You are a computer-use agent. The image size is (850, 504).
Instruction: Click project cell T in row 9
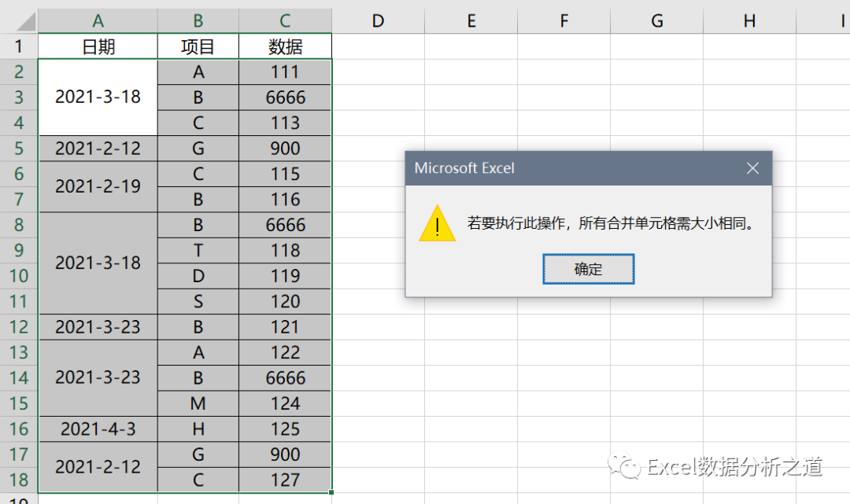[198, 251]
